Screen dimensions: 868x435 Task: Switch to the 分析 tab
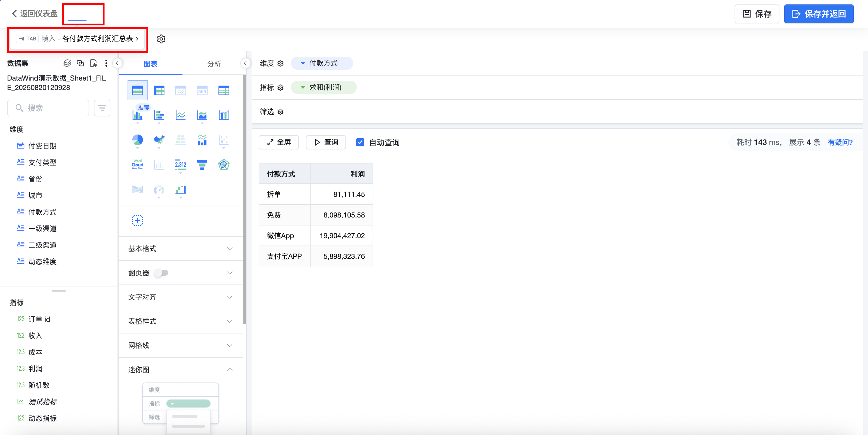click(x=214, y=64)
